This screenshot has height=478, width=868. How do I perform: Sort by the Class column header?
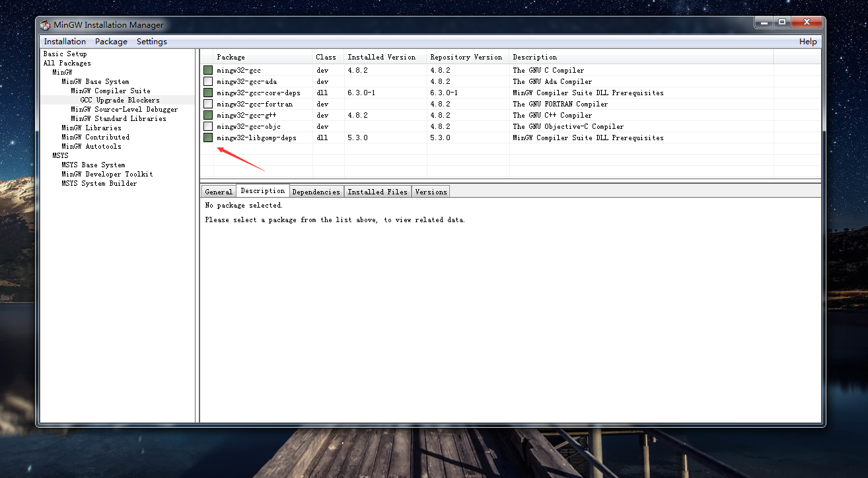point(328,57)
